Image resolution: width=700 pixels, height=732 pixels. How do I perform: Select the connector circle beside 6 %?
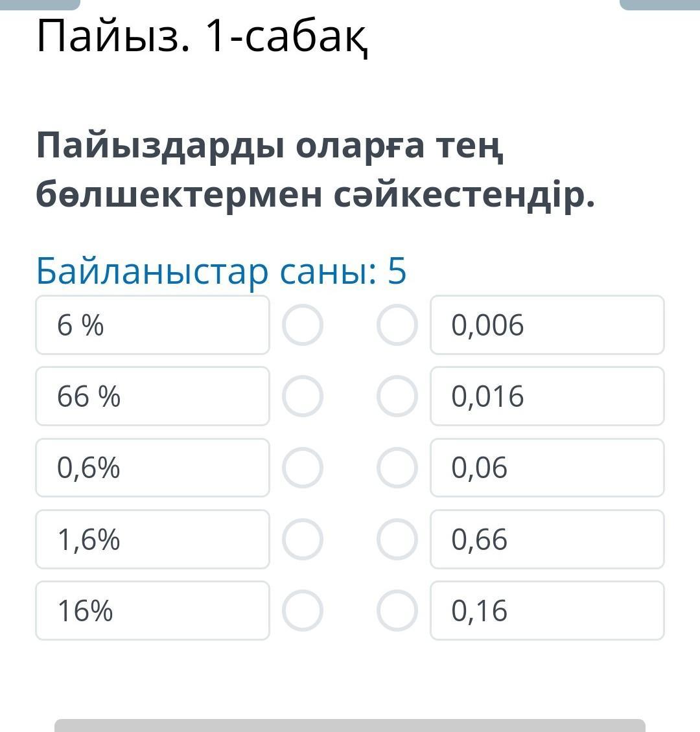303,325
